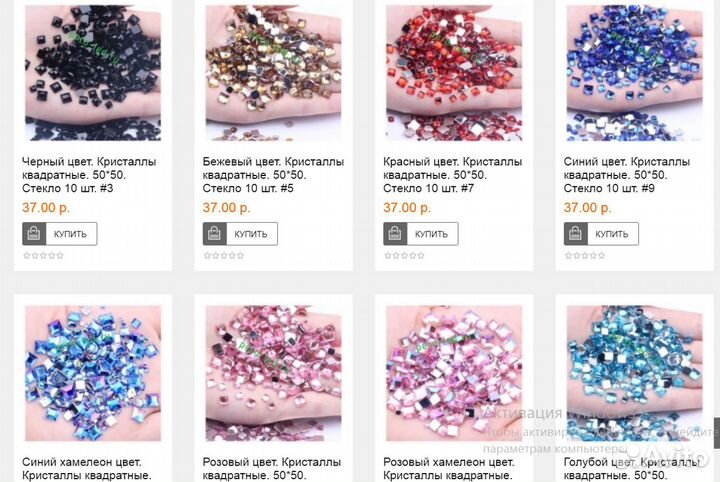Click shopping bag icon for blue crystals

point(575,234)
